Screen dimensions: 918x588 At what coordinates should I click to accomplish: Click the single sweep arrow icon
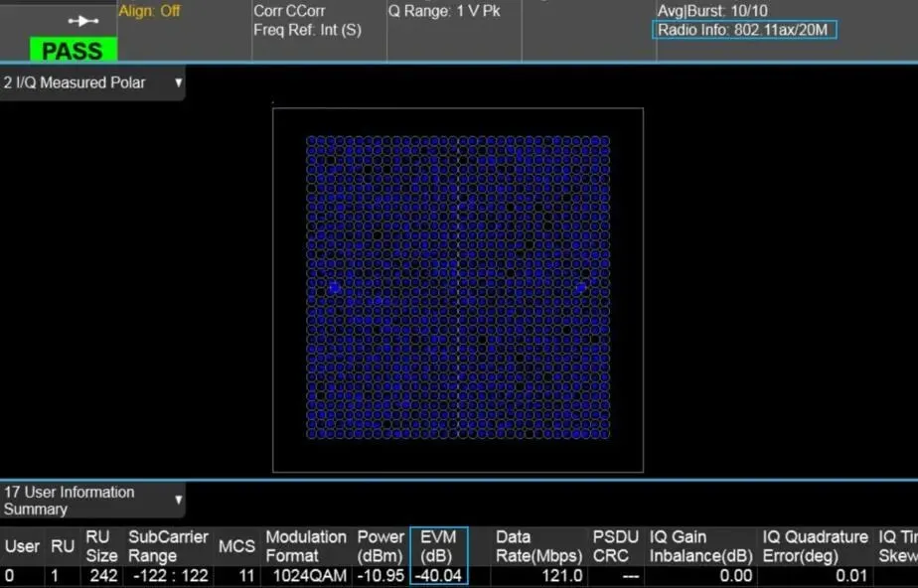pyautogui.click(x=82, y=21)
